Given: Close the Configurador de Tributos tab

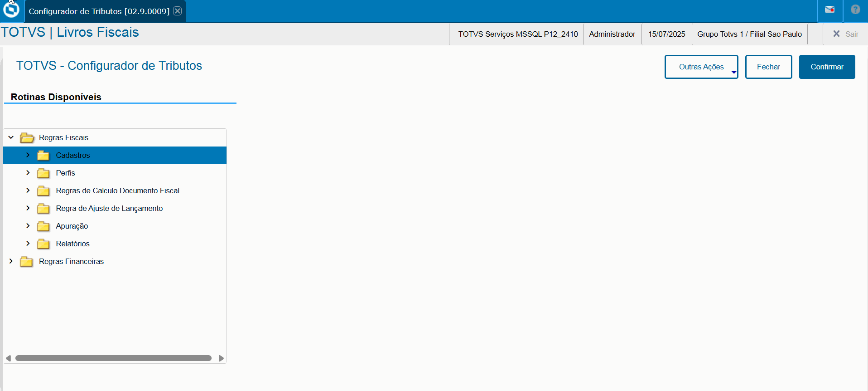Looking at the screenshot, I should 178,11.
